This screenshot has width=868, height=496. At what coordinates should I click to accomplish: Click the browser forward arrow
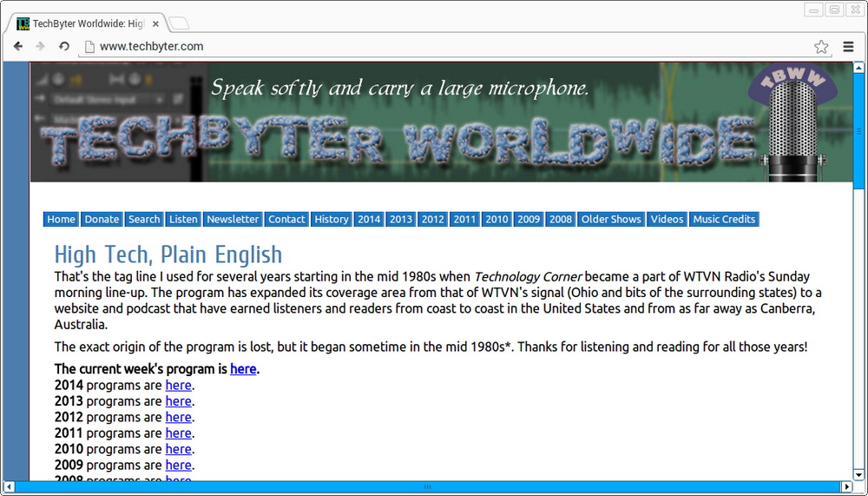point(41,47)
